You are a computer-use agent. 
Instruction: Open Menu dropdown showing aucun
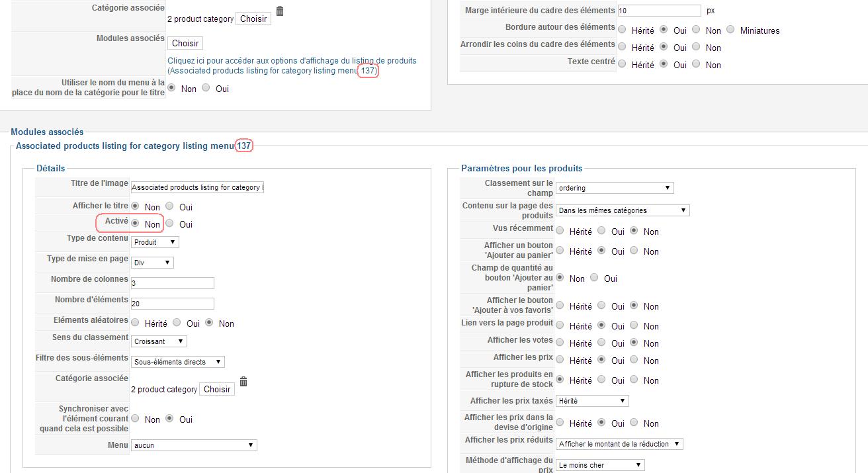(x=194, y=445)
